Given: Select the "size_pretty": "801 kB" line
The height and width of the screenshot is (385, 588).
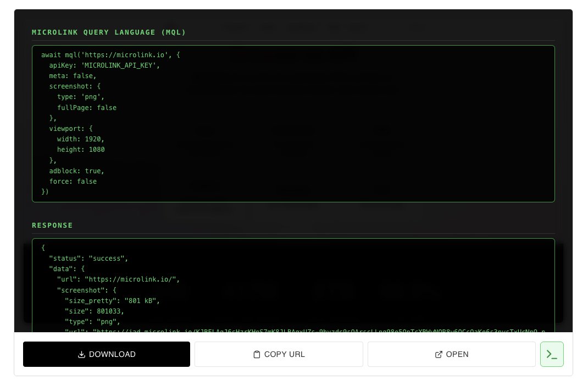Looking at the screenshot, I should [112, 300].
